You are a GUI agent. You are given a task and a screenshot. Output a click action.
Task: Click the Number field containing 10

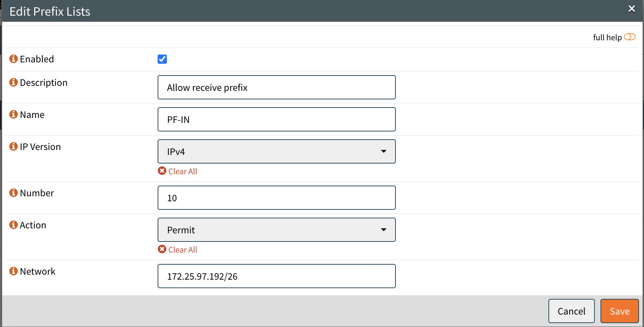(x=277, y=198)
